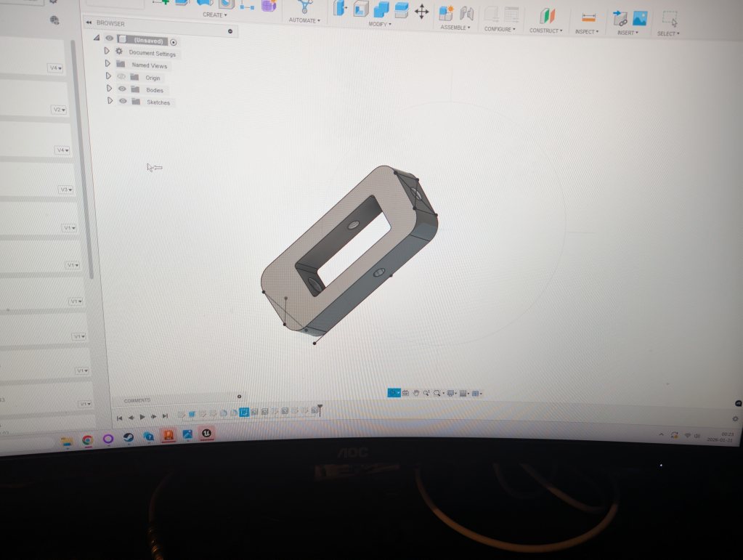Click the Pan hand icon in navigation bar
This screenshot has width=743, height=560.
416,393
